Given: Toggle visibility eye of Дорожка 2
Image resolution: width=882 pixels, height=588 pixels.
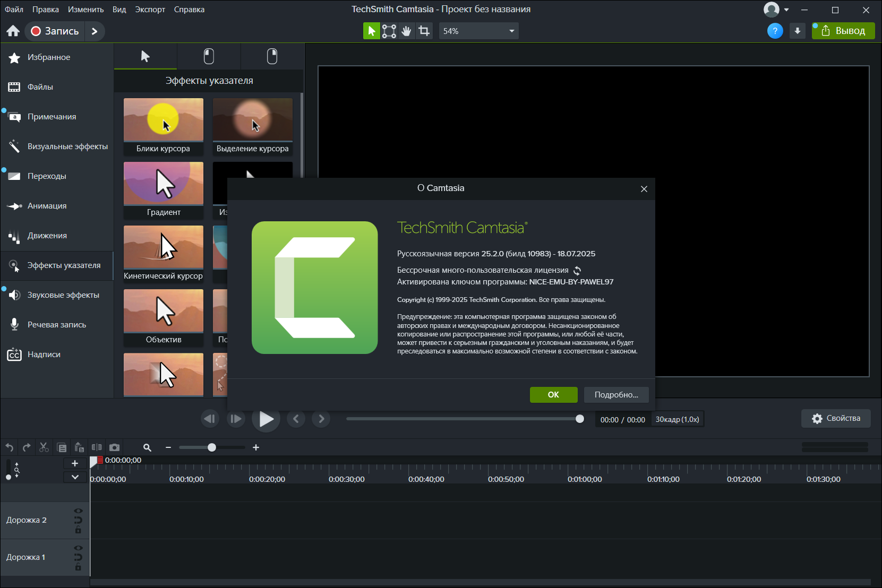Looking at the screenshot, I should (78, 511).
